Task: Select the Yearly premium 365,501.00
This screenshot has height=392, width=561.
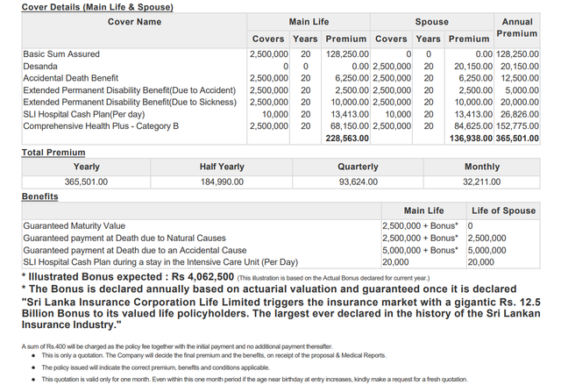Action: click(86, 182)
